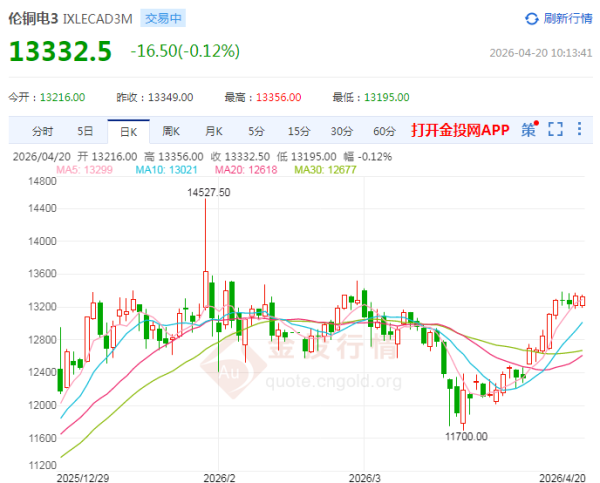The height and width of the screenshot is (483, 600).
Task: Click the 2025/12/29 date axis label
Action: tap(83, 478)
